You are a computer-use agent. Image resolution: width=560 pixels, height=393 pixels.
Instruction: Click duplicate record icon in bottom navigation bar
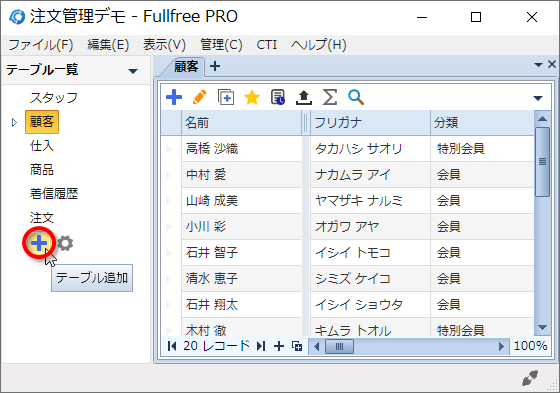pos(297,346)
